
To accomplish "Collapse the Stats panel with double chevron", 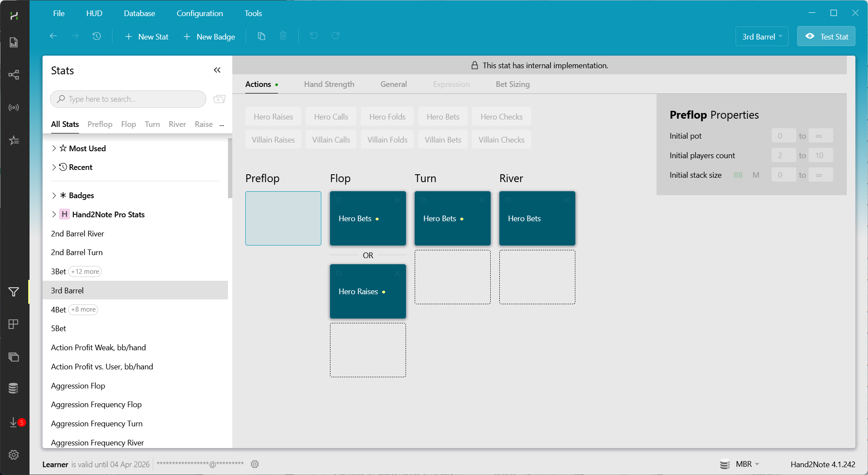I will click(x=217, y=70).
